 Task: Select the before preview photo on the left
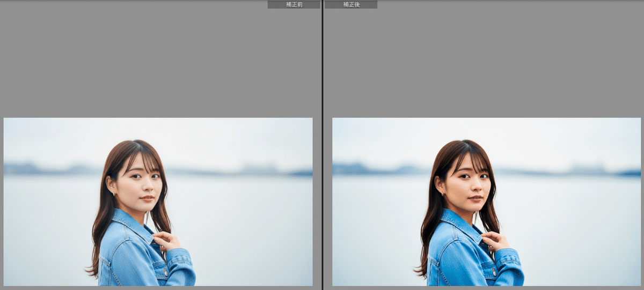pos(158,202)
